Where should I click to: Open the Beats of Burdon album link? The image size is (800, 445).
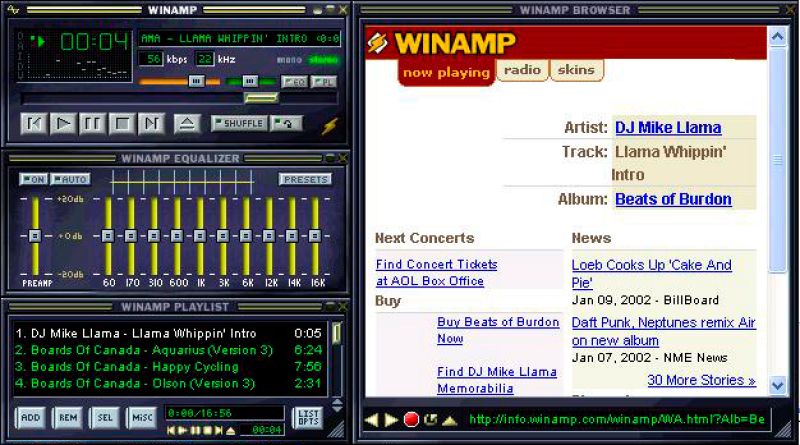673,199
